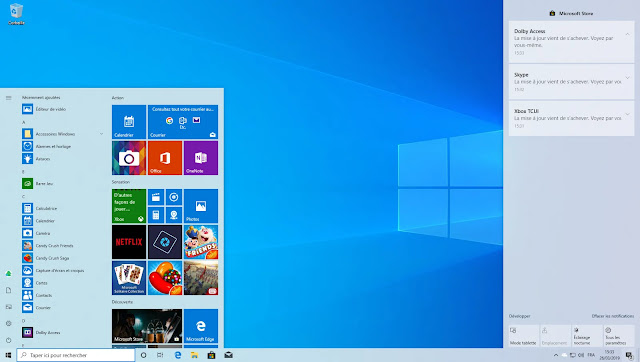Click Effacer les notifications link
The height and width of the screenshot is (362, 640).
click(x=613, y=316)
